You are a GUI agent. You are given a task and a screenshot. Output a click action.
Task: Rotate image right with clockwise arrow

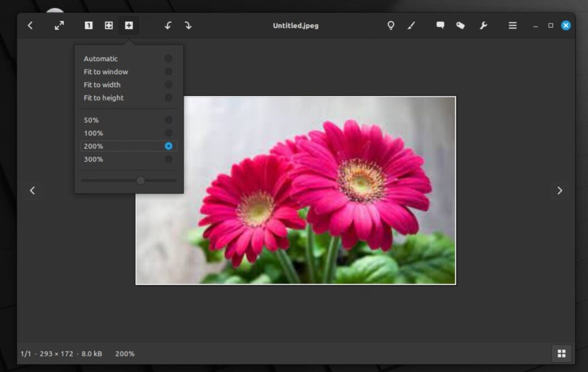[x=188, y=25]
